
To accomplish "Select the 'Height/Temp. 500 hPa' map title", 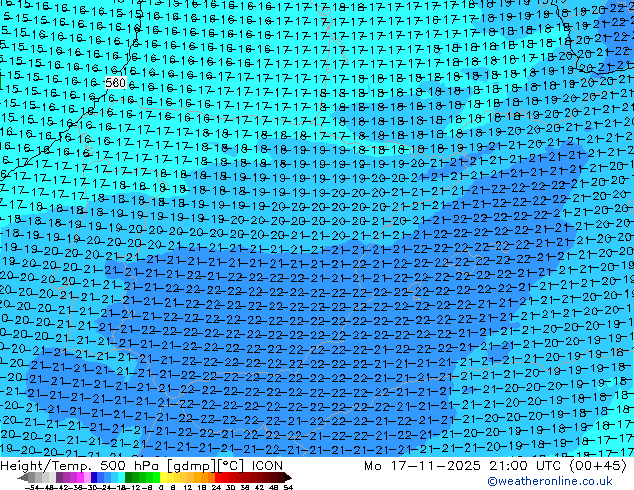I will 81,466.
